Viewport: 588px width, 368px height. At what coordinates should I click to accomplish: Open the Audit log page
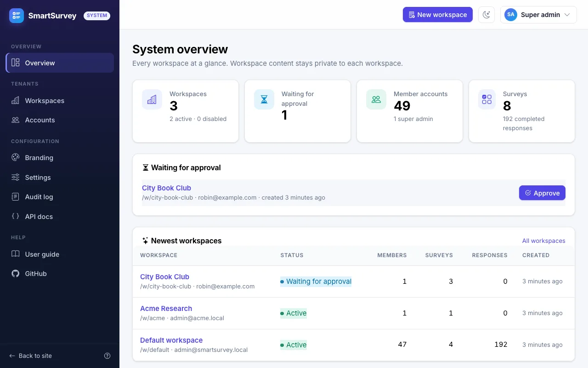click(60, 196)
